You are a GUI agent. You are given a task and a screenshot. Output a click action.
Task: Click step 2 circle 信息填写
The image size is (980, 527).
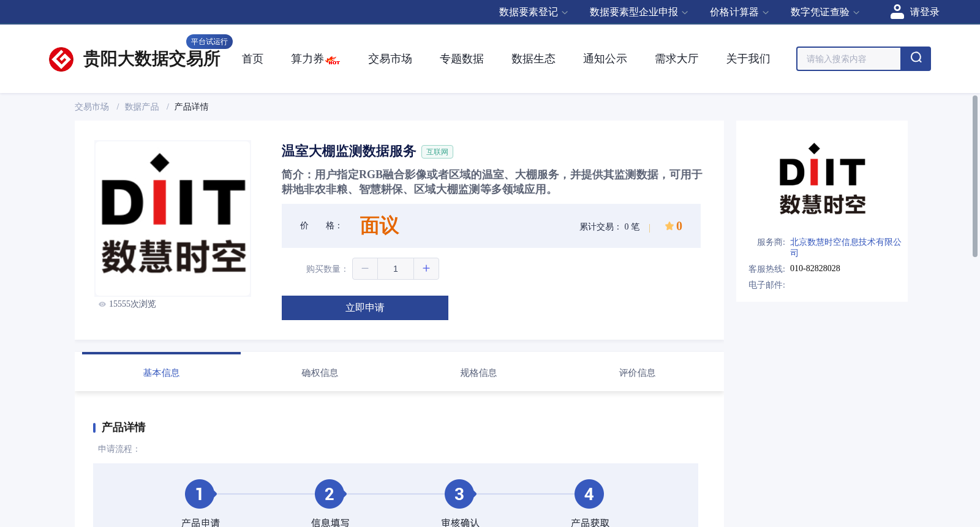330,494
